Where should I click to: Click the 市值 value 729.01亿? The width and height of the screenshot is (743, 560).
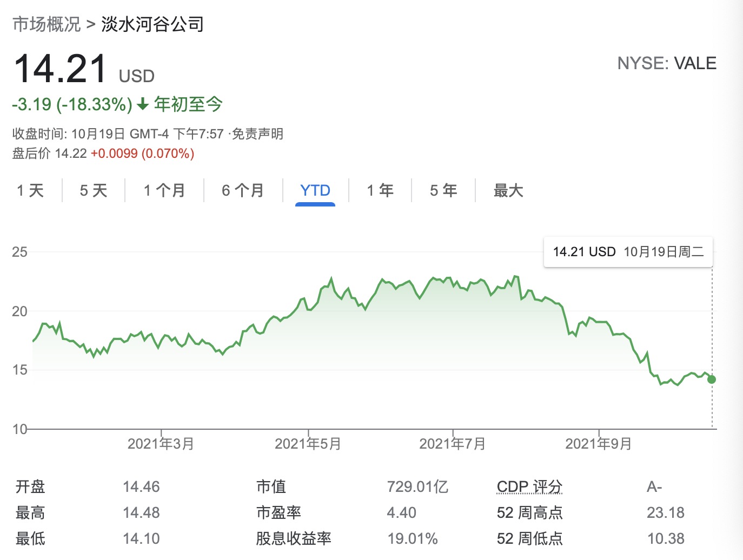tap(417, 486)
